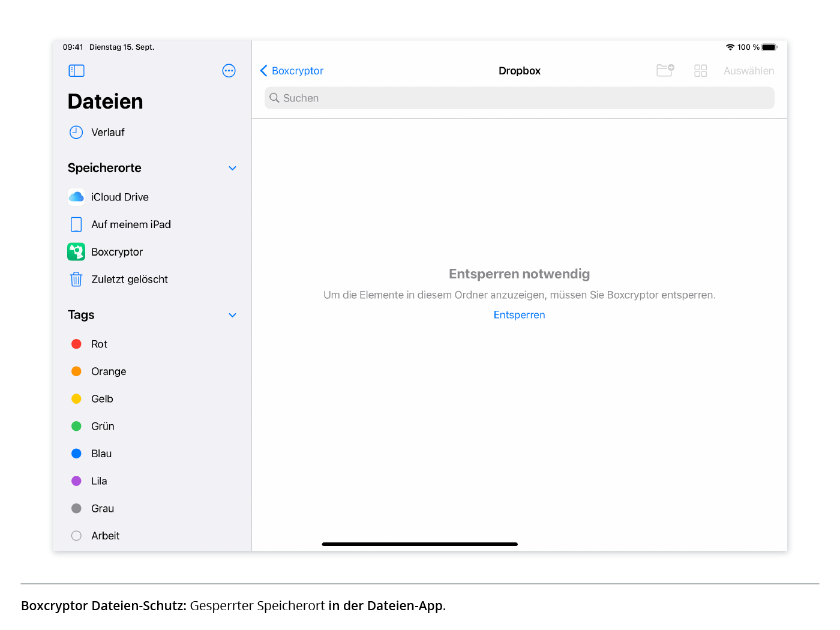840x630 pixels.
Task: Collapse the Tags section
Action: pos(232,315)
